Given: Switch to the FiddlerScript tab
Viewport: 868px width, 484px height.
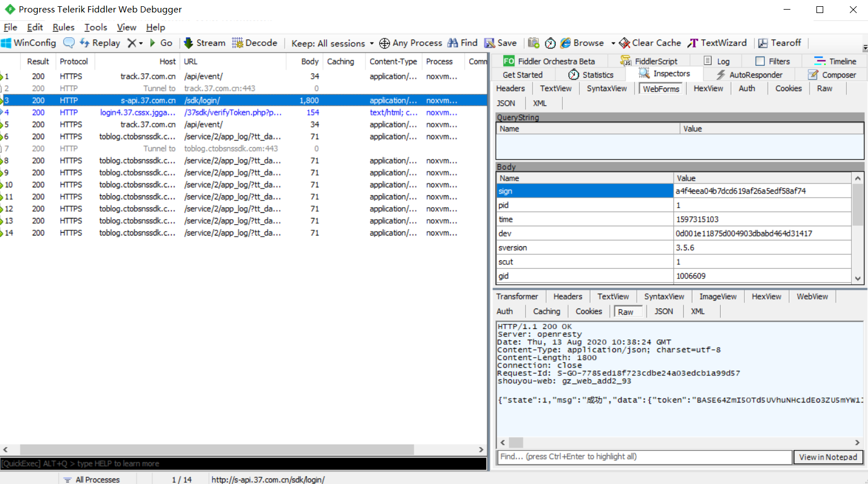Looking at the screenshot, I should [x=648, y=61].
